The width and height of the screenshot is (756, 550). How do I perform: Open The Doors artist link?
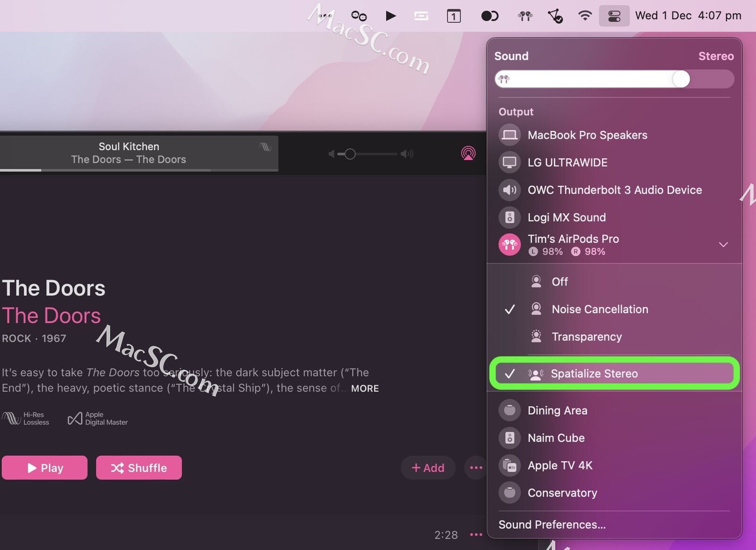(51, 316)
